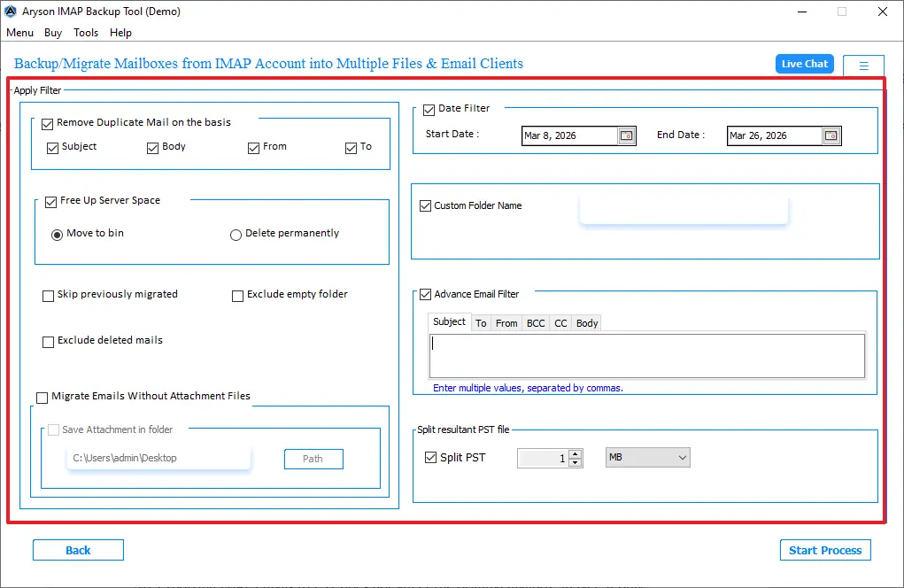Open the End Date field
Screen dimensions: 904x588
[773, 136]
